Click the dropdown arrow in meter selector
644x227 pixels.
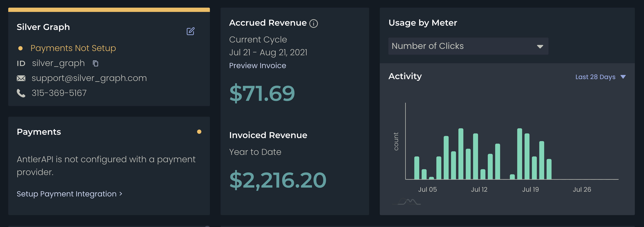[x=540, y=47]
